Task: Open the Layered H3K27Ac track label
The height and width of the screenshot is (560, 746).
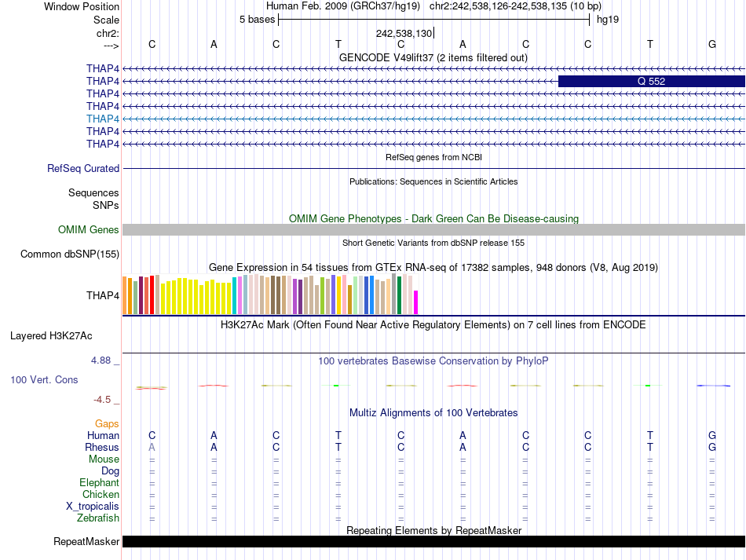Action: point(51,335)
